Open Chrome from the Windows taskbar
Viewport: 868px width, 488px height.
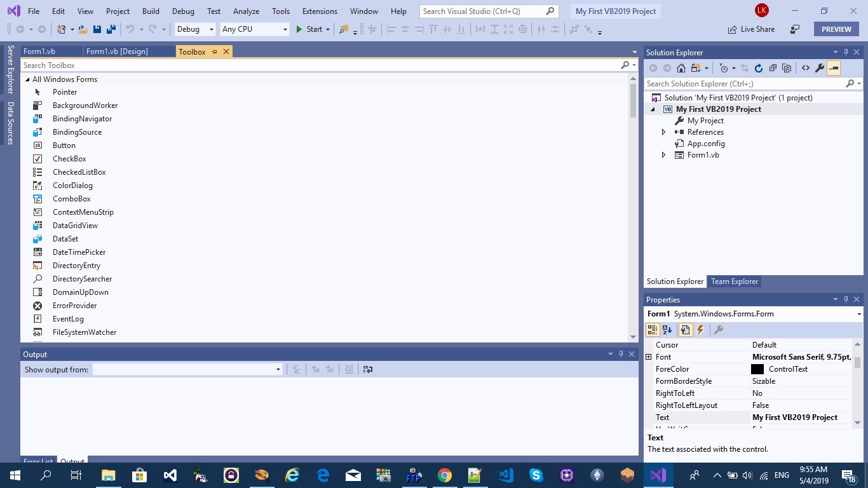point(444,475)
